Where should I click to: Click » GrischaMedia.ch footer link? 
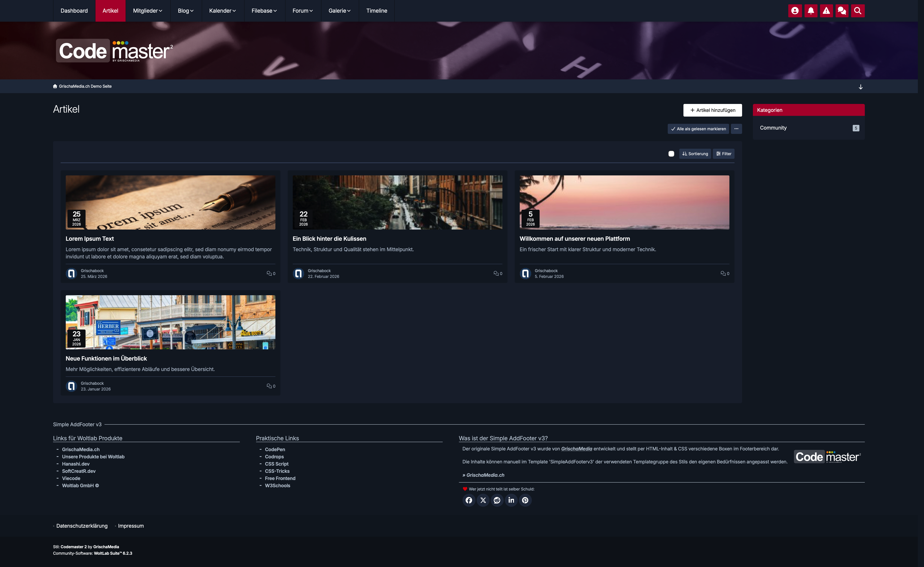(x=483, y=475)
